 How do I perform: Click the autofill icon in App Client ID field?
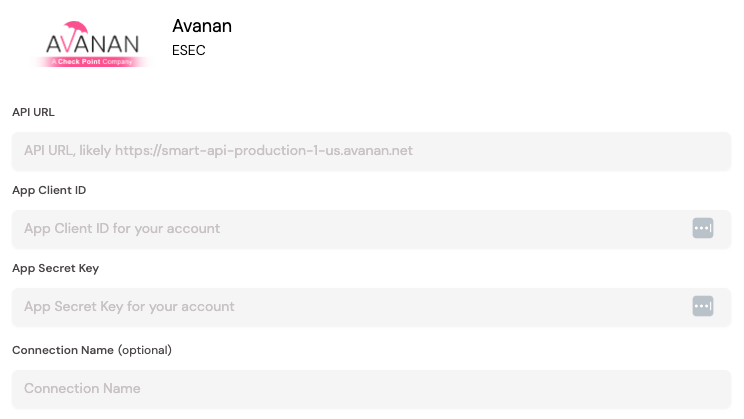coord(703,228)
